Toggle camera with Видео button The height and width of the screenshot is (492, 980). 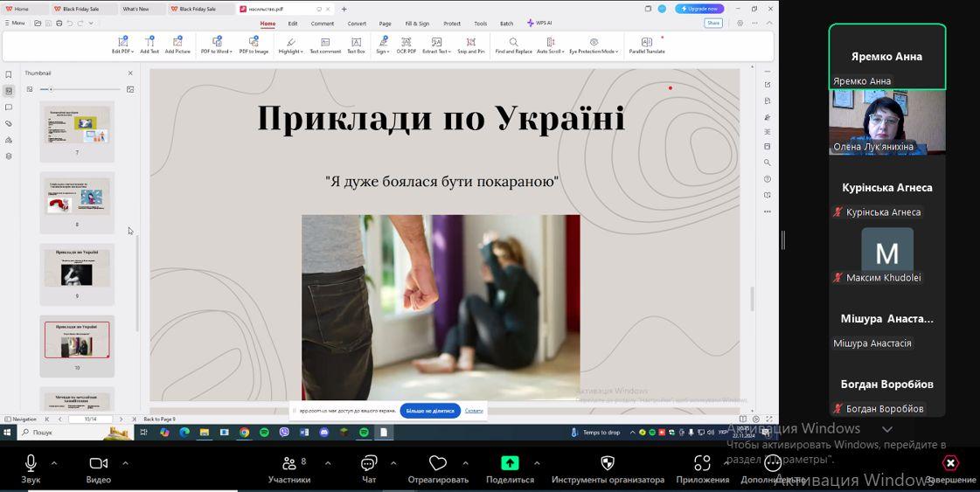(x=98, y=468)
